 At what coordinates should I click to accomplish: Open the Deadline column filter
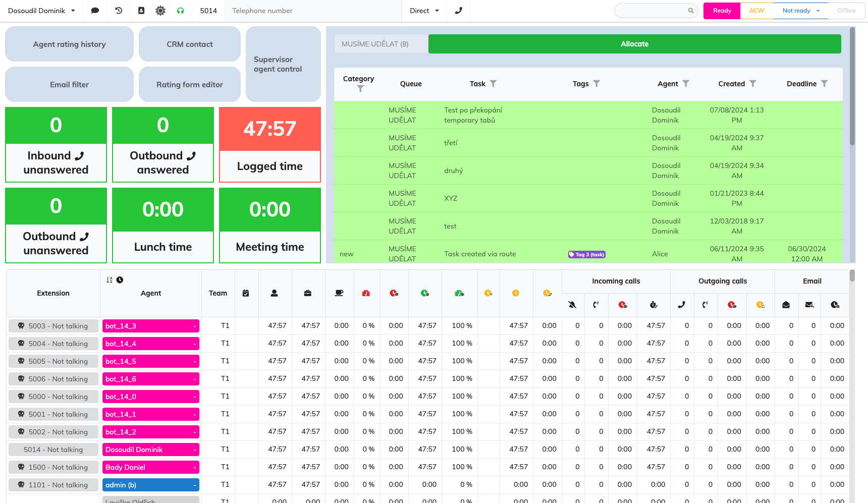tap(824, 84)
